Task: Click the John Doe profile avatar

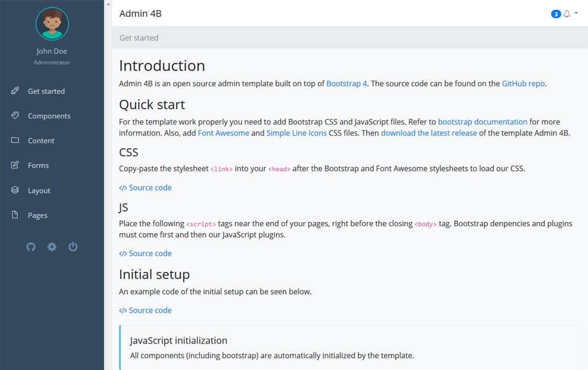Action: [52, 23]
